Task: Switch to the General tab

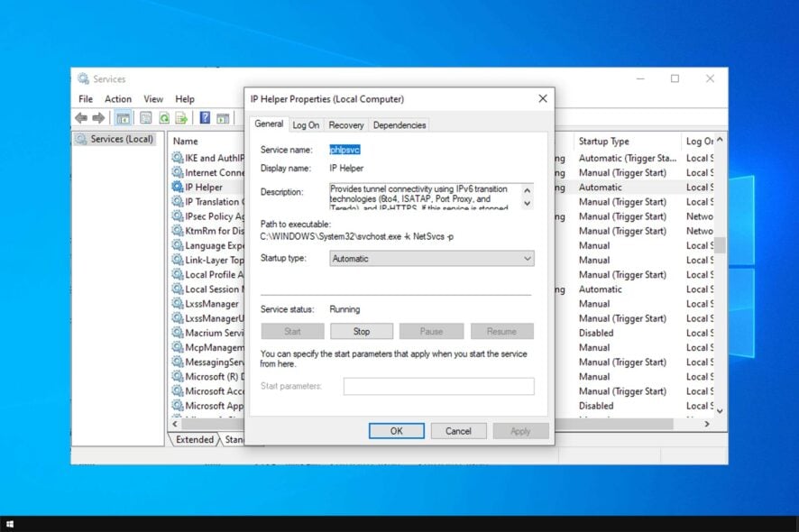Action: tap(269, 124)
